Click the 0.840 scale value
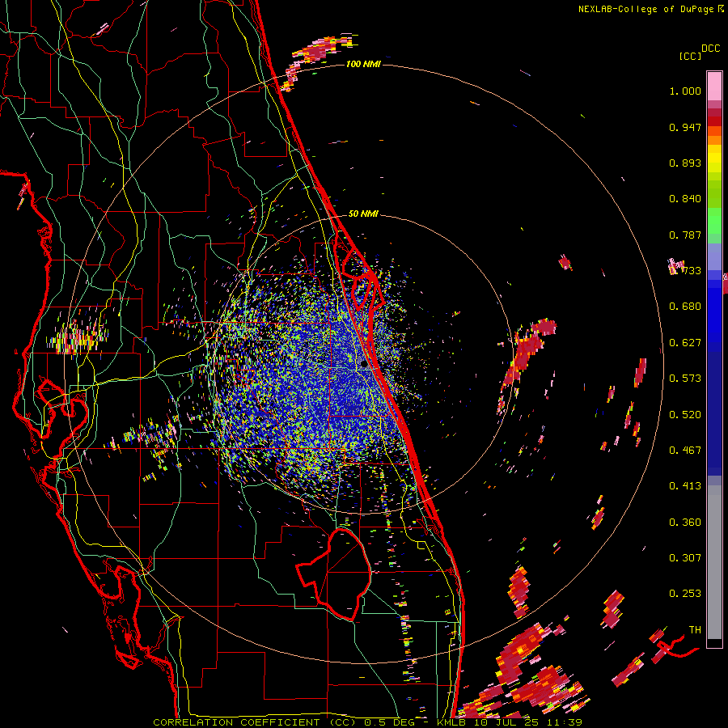The height and width of the screenshot is (728, 728). click(x=685, y=199)
